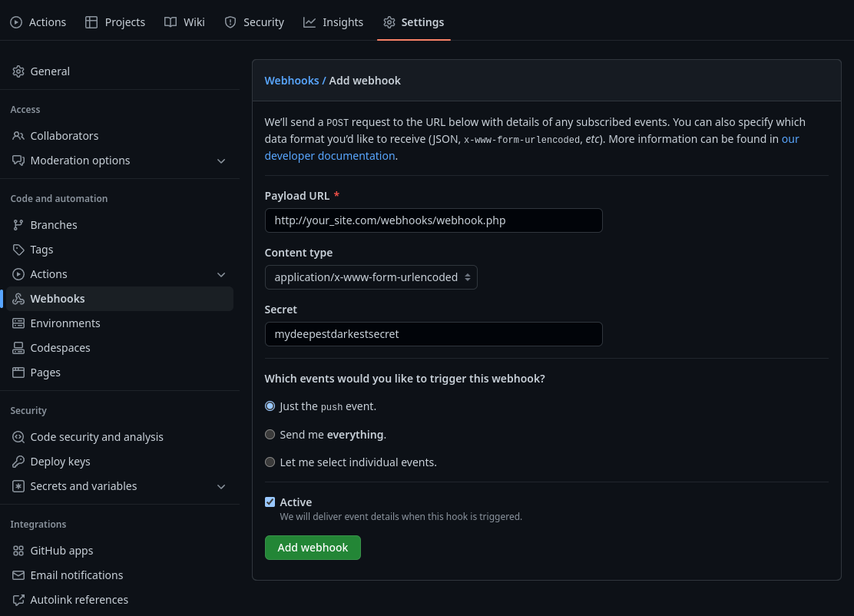Select 'Send me everything' radio option
This screenshot has width=854, height=616.
pyautogui.click(x=270, y=434)
